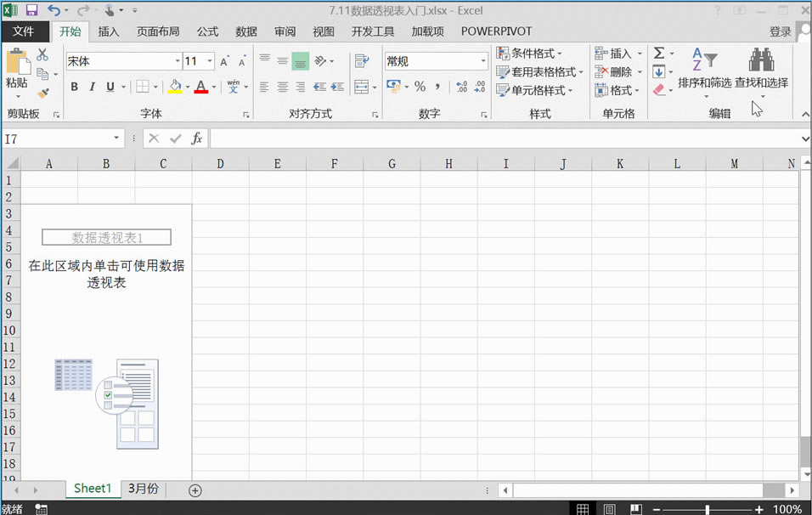
Task: Toggle Bold formatting
Action: [74, 87]
